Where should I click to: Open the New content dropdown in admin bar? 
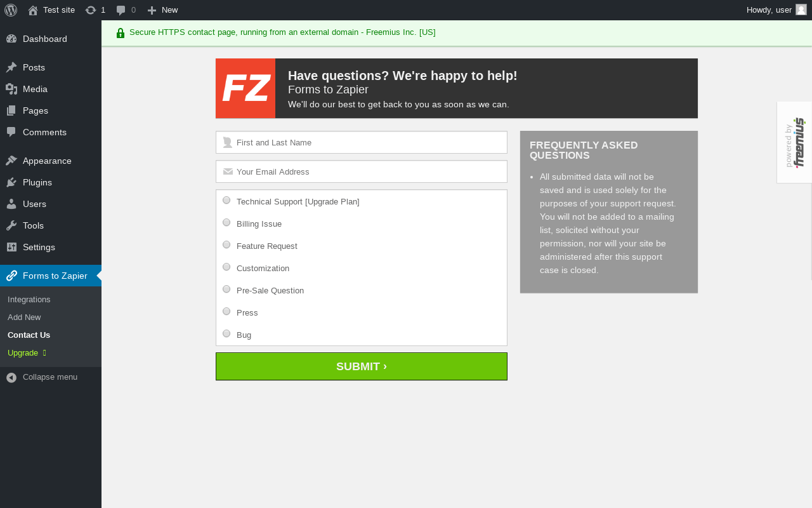pyautogui.click(x=163, y=10)
